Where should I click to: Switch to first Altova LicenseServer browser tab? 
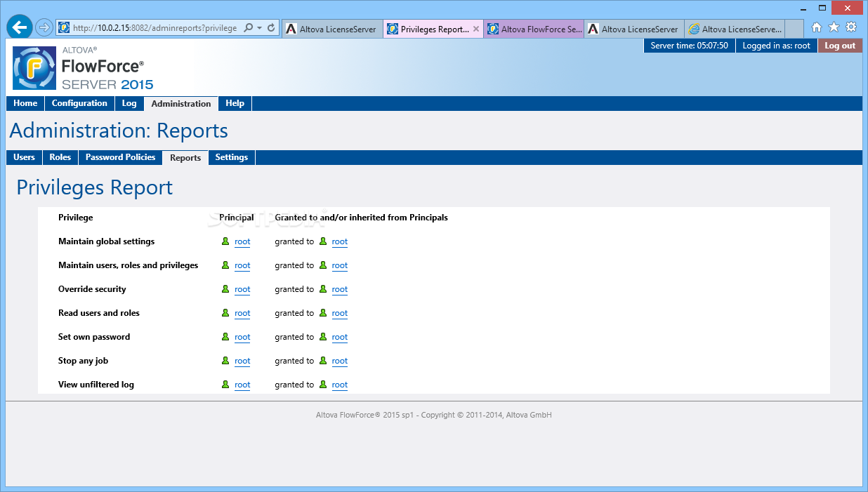pos(332,29)
